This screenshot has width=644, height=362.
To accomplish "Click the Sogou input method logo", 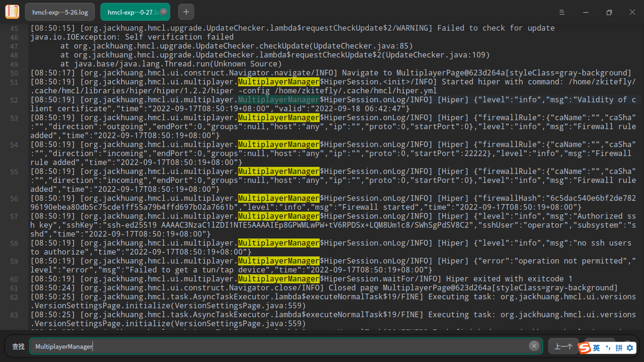I will pyautogui.click(x=585, y=348).
